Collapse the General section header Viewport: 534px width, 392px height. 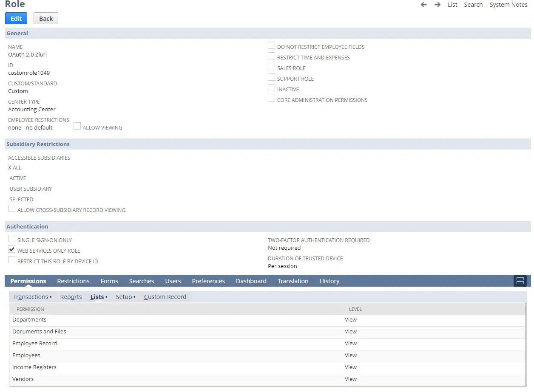[17, 33]
